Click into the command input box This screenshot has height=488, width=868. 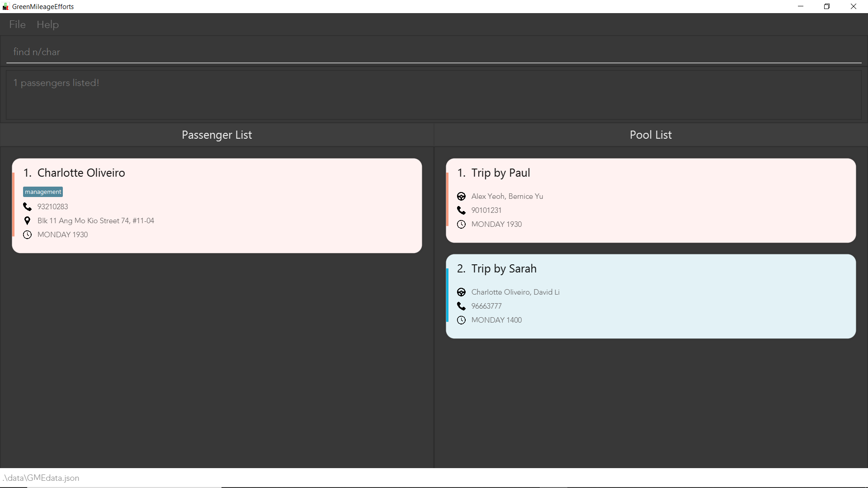(x=434, y=52)
